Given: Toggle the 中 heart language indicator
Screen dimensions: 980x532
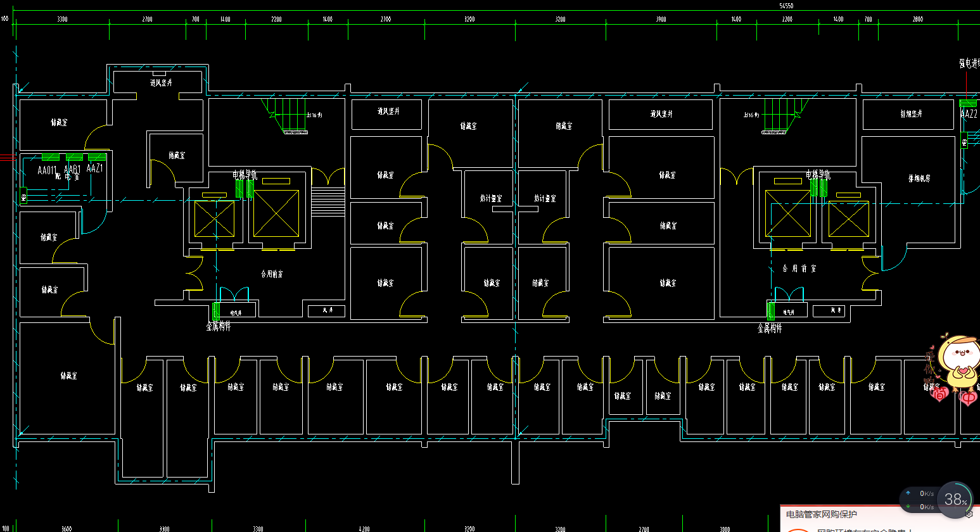Looking at the screenshot, I should click(x=968, y=398).
